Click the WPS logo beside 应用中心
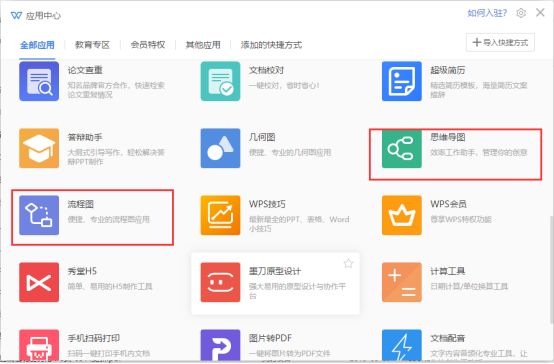 [x=16, y=15]
